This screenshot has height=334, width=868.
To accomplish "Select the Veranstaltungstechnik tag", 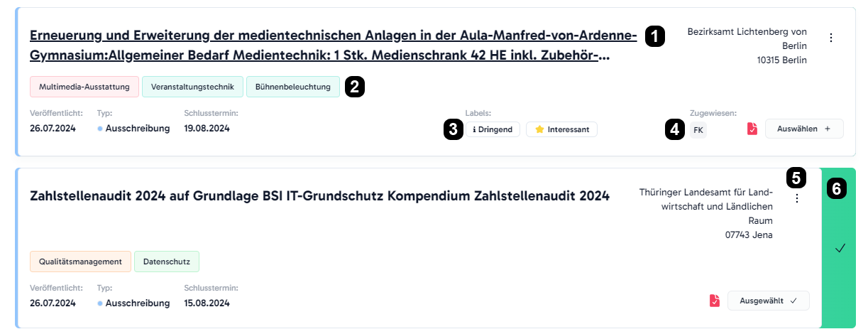I will pyautogui.click(x=192, y=87).
